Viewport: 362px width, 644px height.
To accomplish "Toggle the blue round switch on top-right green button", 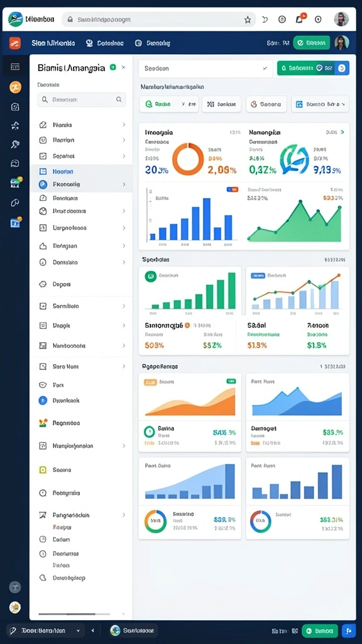I will pos(342,68).
